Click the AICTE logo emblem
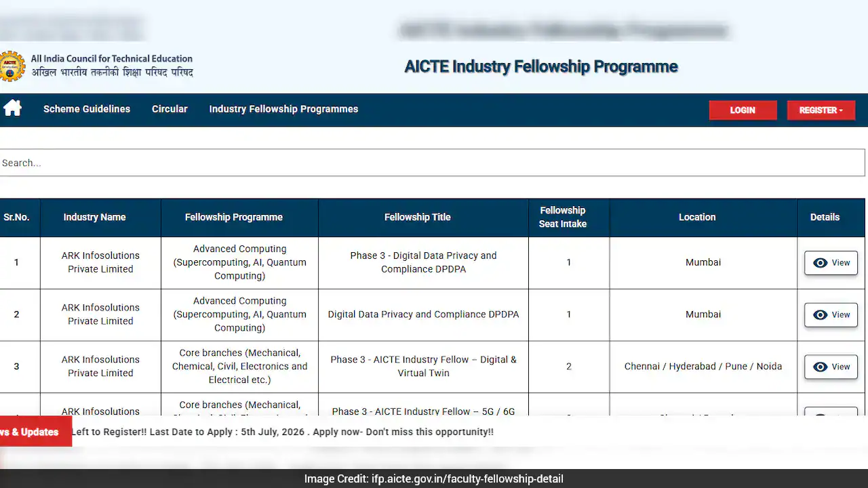868x488 pixels. point(12,66)
